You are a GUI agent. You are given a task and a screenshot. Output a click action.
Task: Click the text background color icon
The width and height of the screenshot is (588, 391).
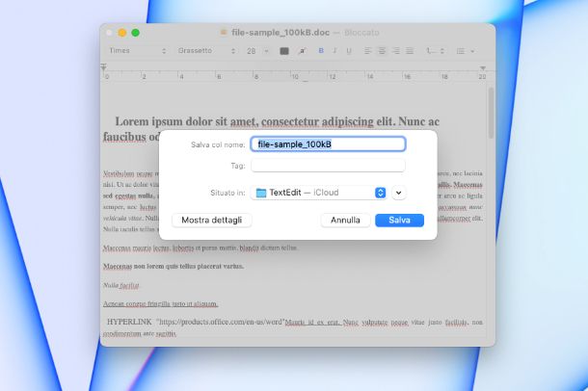303,51
